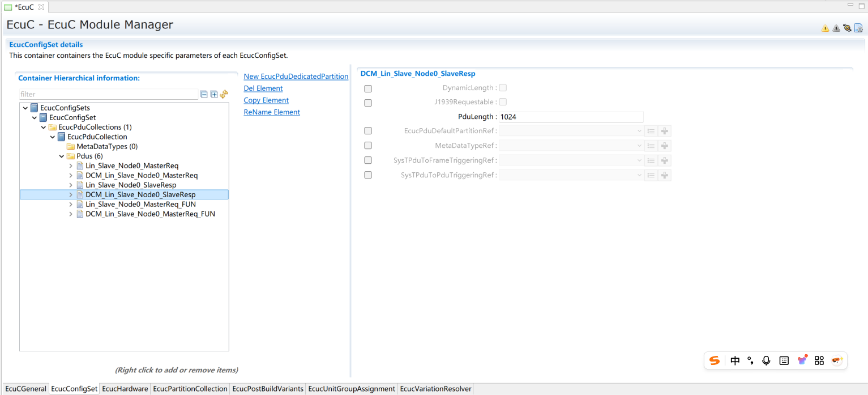The image size is (868, 395).
Task: Open the EcucPartitionCollection tab
Action: [190, 389]
